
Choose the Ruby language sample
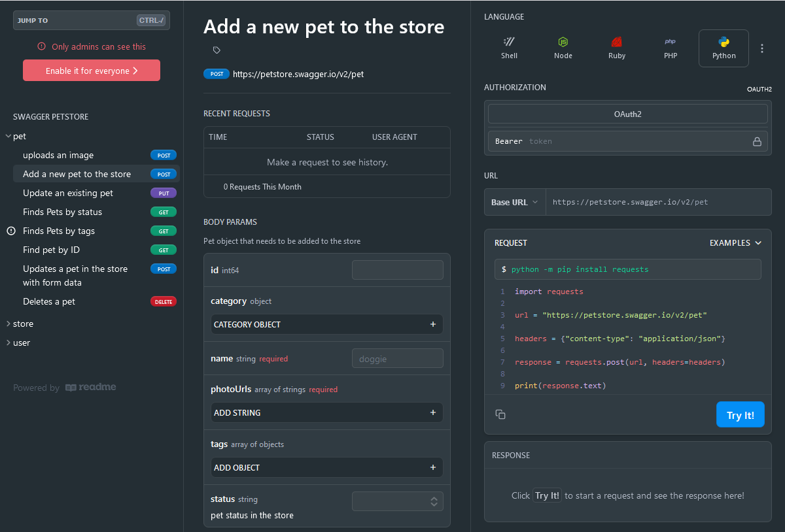616,47
